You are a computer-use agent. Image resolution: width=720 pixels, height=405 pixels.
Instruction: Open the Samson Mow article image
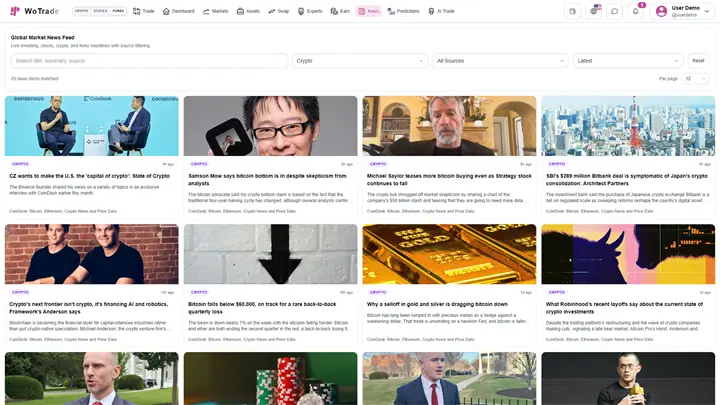270,126
